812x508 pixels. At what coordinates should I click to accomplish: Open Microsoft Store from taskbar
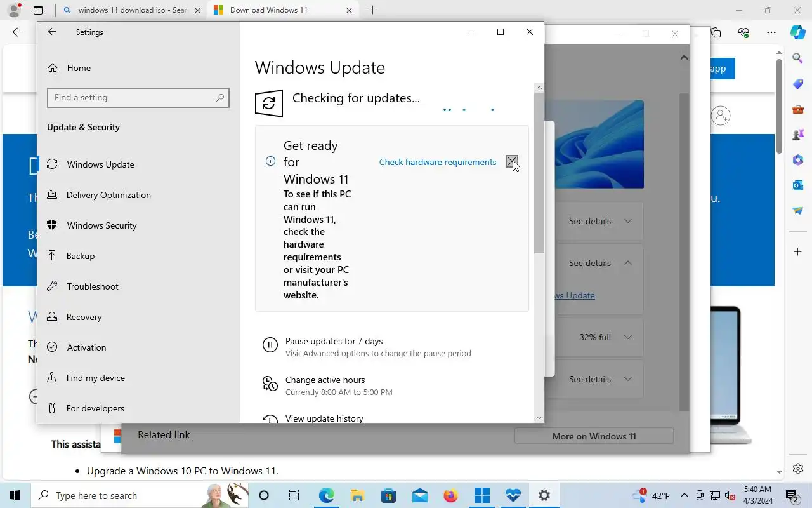[x=388, y=495]
